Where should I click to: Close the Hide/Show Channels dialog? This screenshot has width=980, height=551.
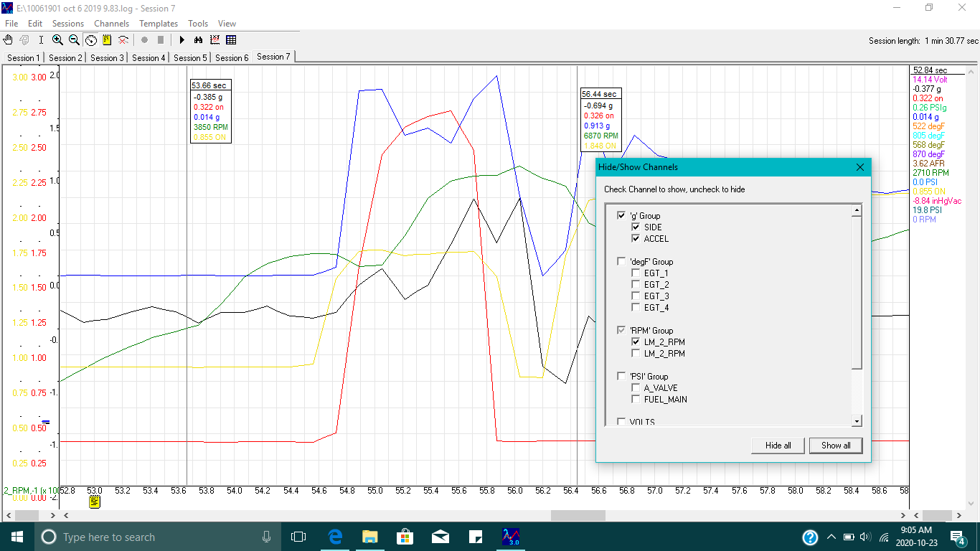860,167
